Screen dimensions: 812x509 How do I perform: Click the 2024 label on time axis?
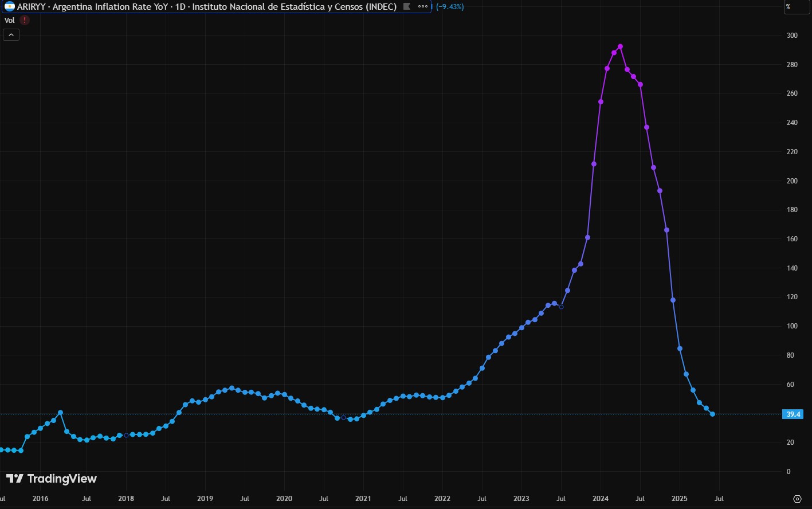tap(601, 499)
